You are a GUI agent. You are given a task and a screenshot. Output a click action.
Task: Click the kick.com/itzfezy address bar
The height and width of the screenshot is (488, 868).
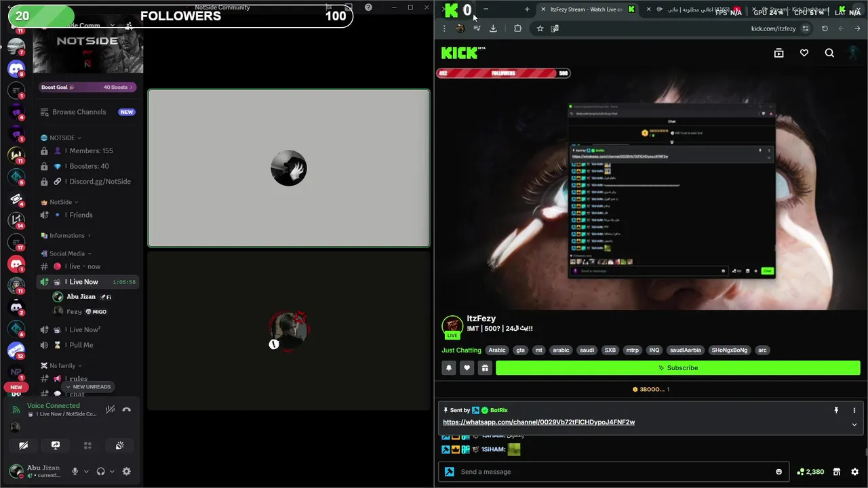773,28
